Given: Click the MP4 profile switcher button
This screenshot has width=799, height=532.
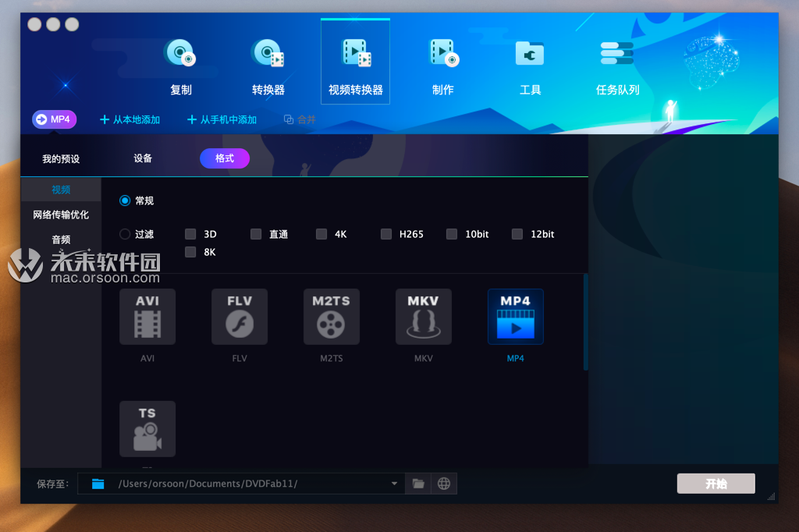Looking at the screenshot, I should (x=54, y=119).
